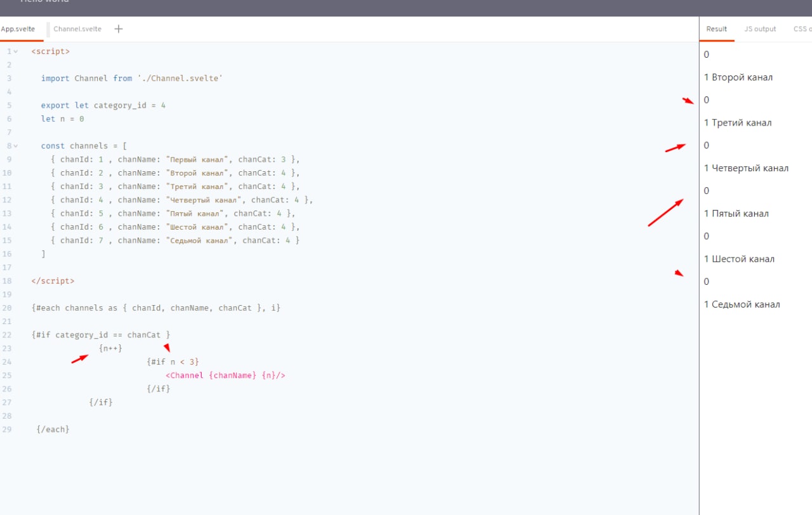
Task: Click the '{/each}' closing line
Action: point(53,429)
